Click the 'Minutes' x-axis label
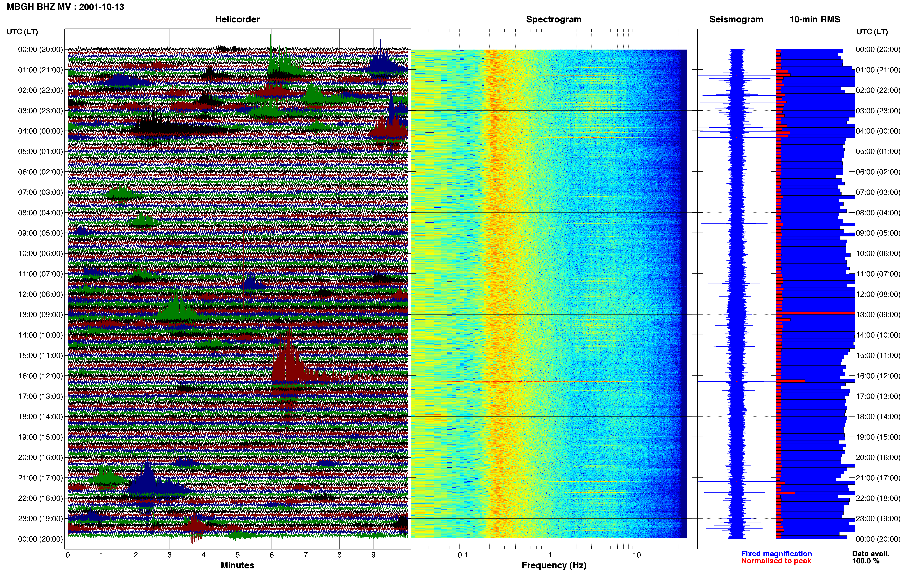The height and width of the screenshot is (578, 924). tap(237, 565)
